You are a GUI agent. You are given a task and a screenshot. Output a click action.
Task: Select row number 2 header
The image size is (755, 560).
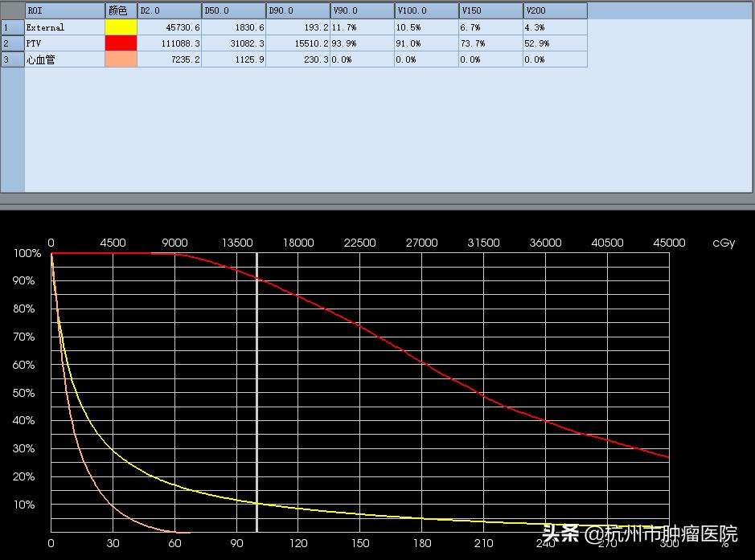[12, 43]
